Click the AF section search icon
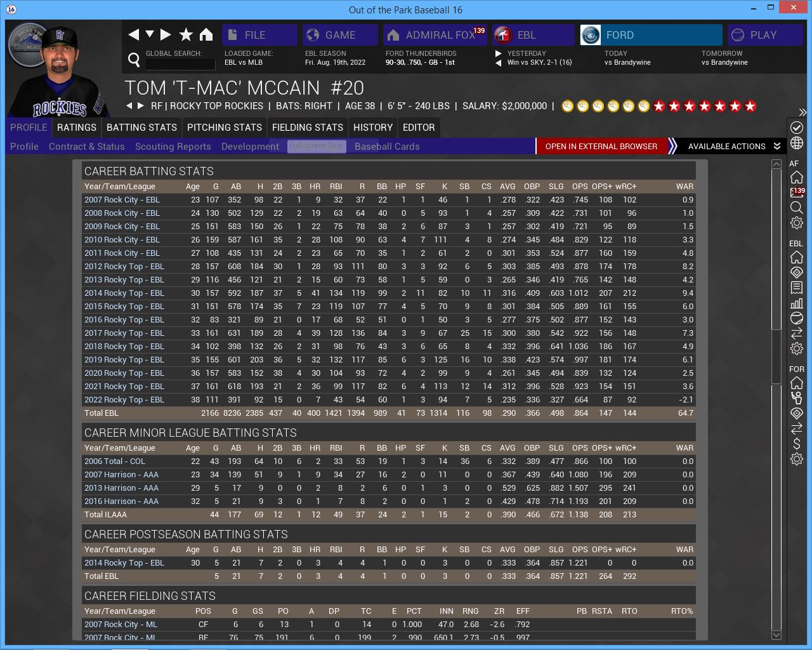 797,208
